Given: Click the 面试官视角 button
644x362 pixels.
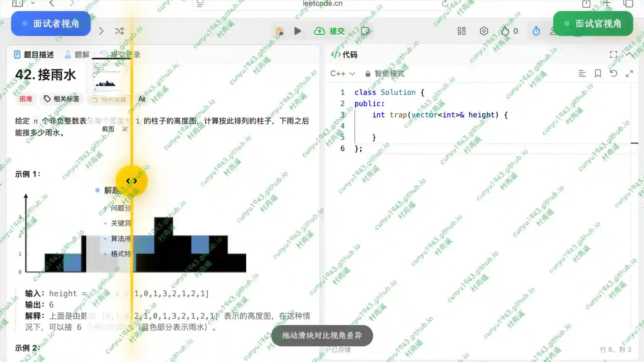Looking at the screenshot, I should coord(593,24).
